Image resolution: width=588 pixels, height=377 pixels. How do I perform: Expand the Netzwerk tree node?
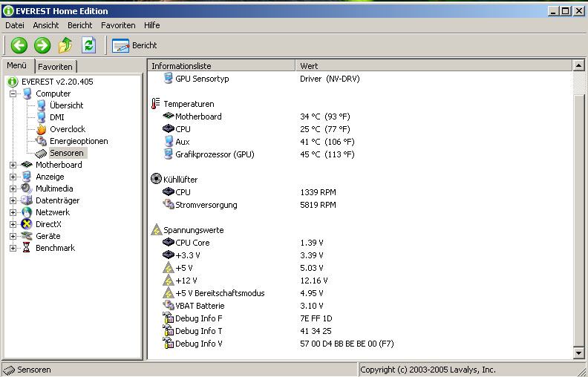(13, 212)
